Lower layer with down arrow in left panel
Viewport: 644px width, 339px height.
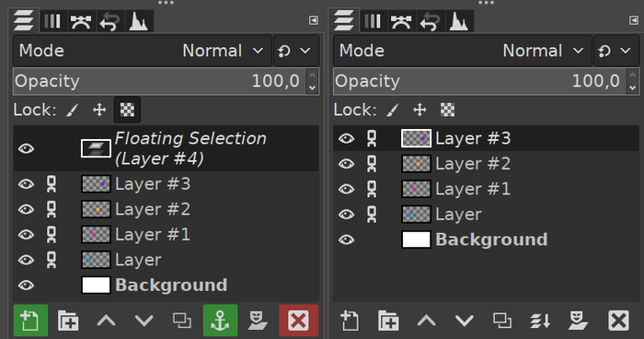tap(144, 321)
